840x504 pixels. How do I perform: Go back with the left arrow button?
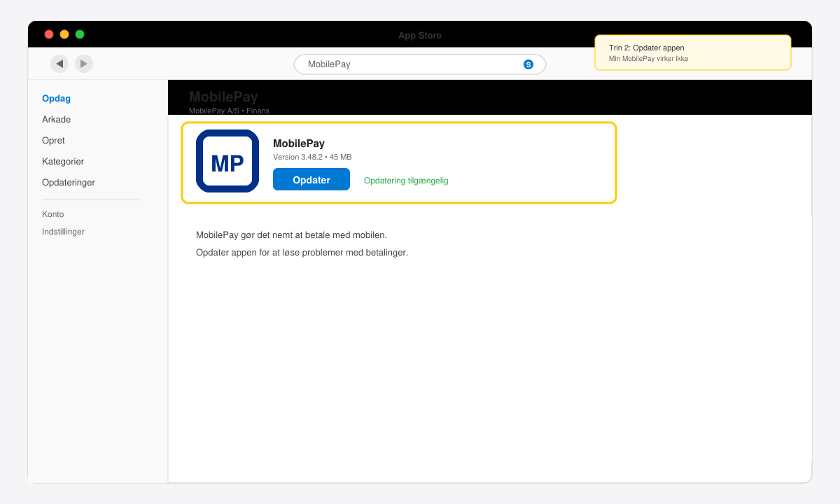(x=59, y=64)
